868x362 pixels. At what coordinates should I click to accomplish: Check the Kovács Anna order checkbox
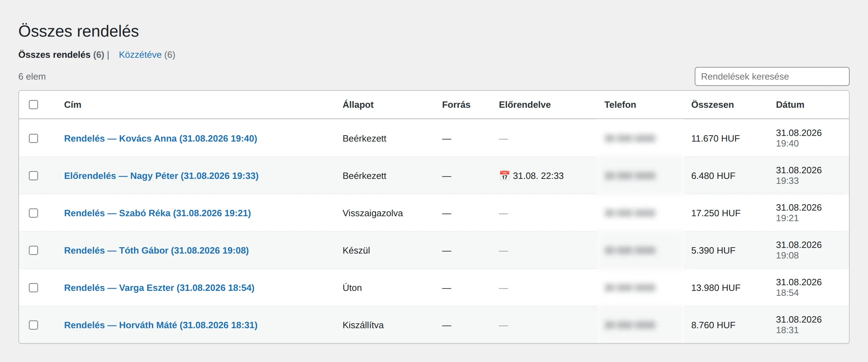[33, 138]
